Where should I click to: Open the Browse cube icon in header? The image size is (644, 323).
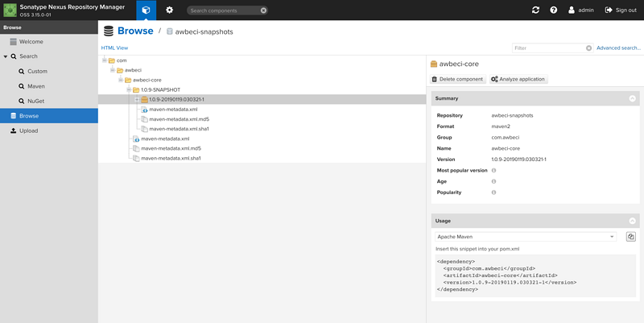coord(146,10)
